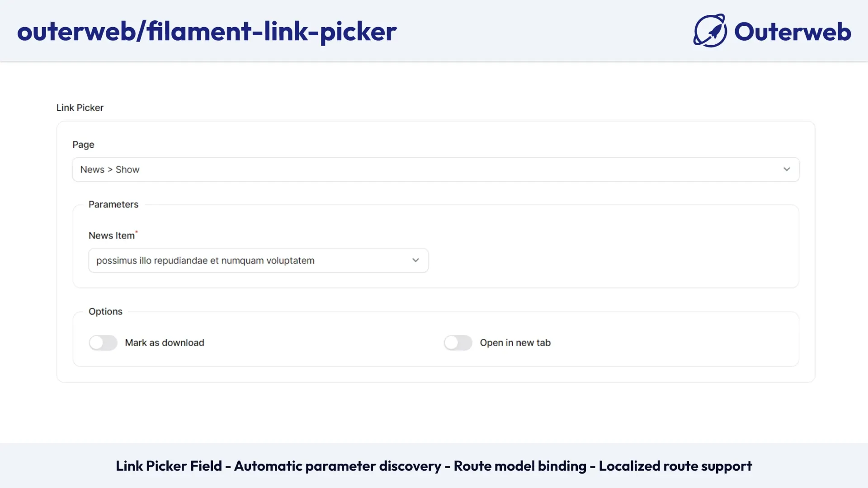This screenshot has height=488, width=868.
Task: Select the Options section header
Action: 105,311
